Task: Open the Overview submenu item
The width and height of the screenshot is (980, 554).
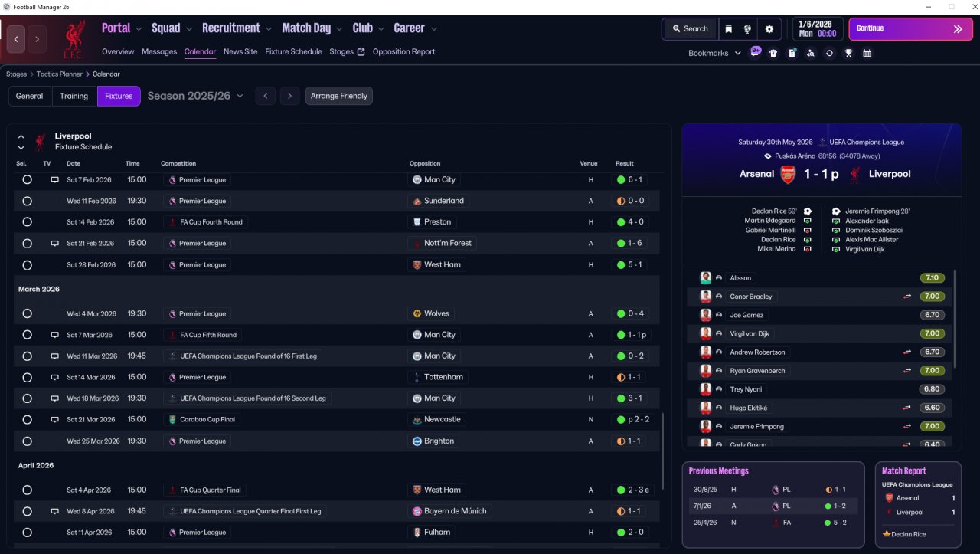Action: click(x=118, y=52)
